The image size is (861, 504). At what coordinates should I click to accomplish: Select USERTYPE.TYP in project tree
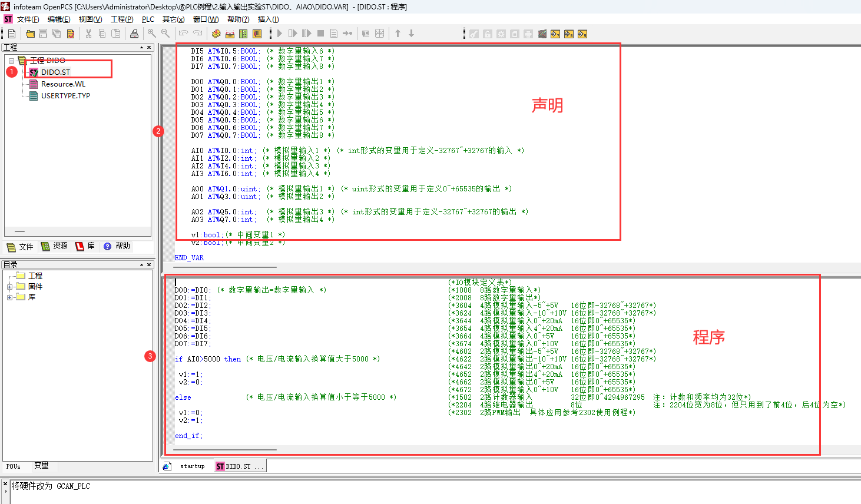pyautogui.click(x=65, y=96)
